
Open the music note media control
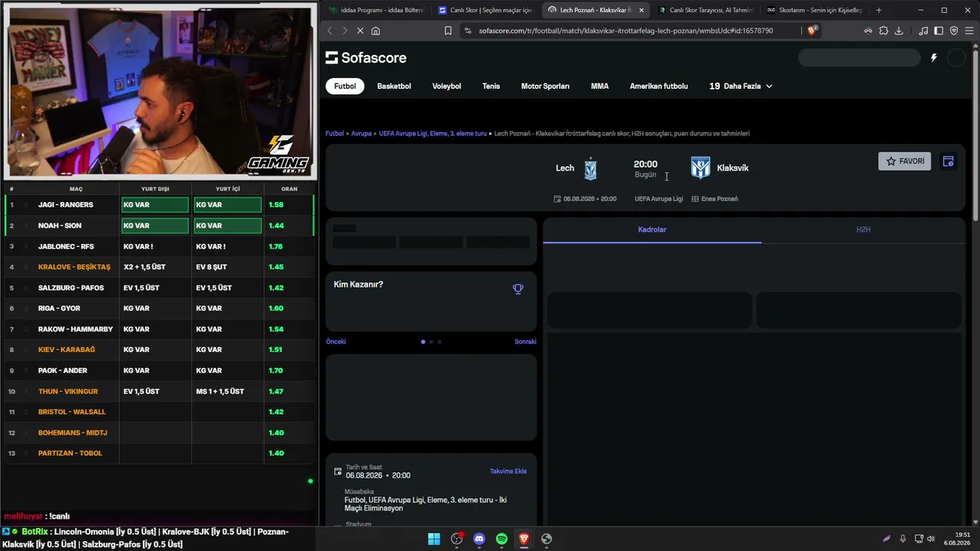click(923, 31)
